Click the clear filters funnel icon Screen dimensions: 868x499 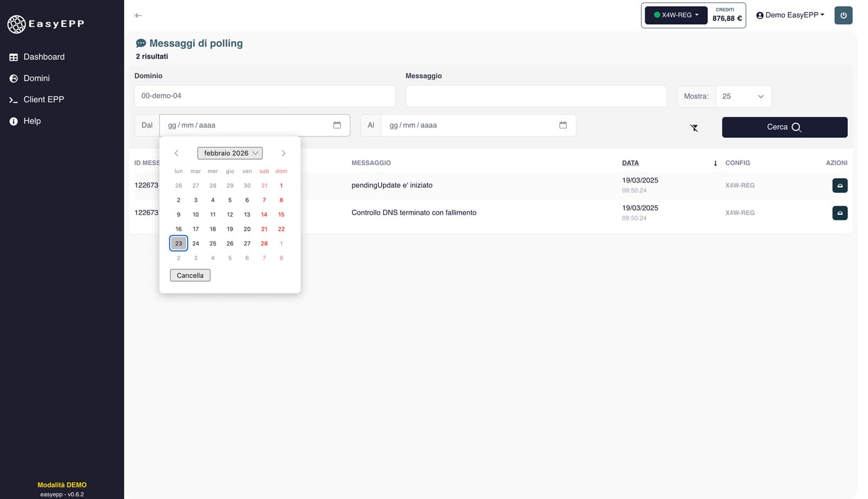click(694, 128)
